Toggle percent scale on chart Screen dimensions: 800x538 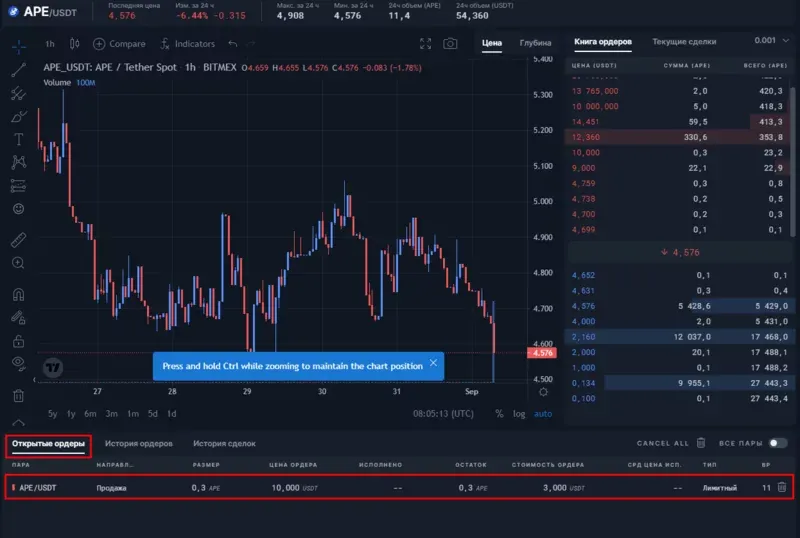499,414
